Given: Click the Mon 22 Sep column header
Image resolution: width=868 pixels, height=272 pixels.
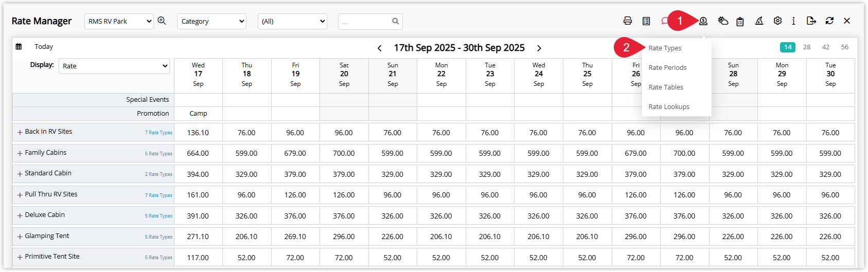Looking at the screenshot, I should (441, 75).
